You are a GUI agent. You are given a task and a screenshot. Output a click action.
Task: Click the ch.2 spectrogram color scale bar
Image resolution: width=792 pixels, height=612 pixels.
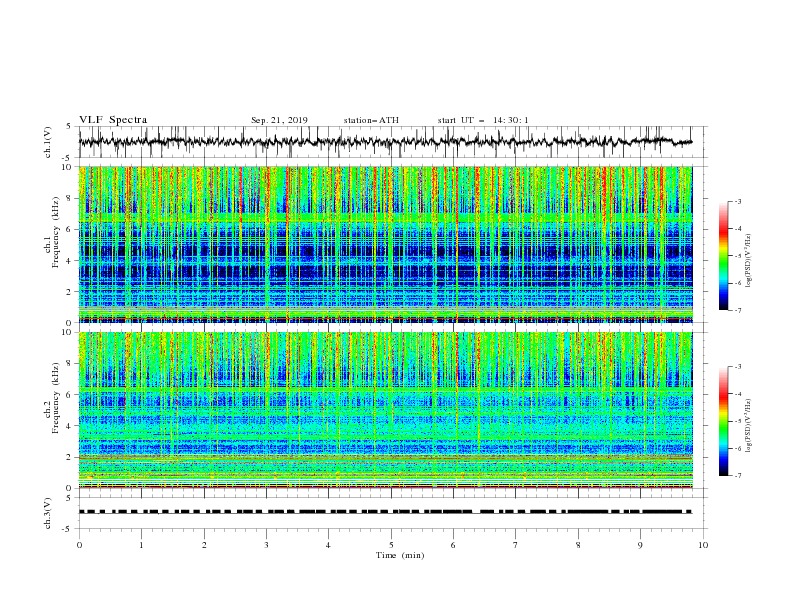(x=724, y=421)
